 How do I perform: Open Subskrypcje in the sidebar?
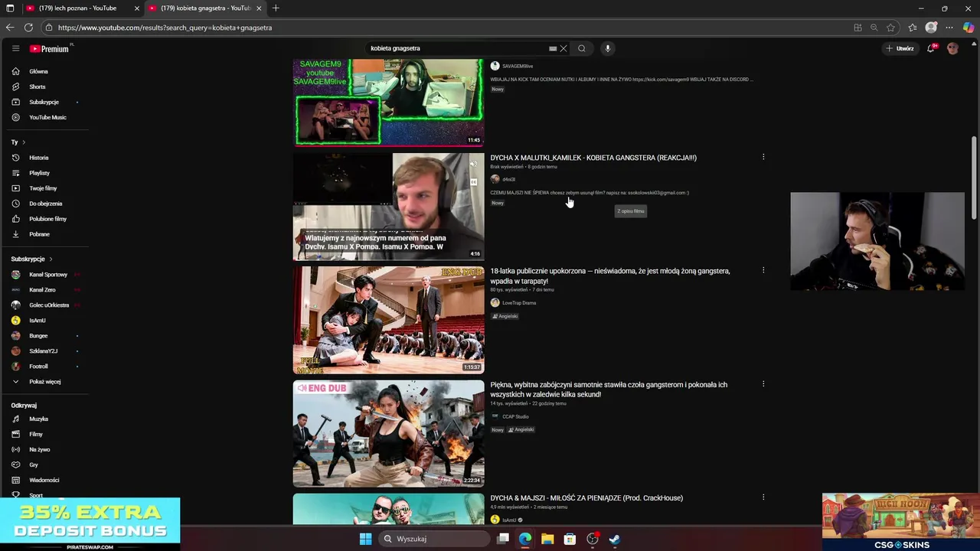[44, 102]
